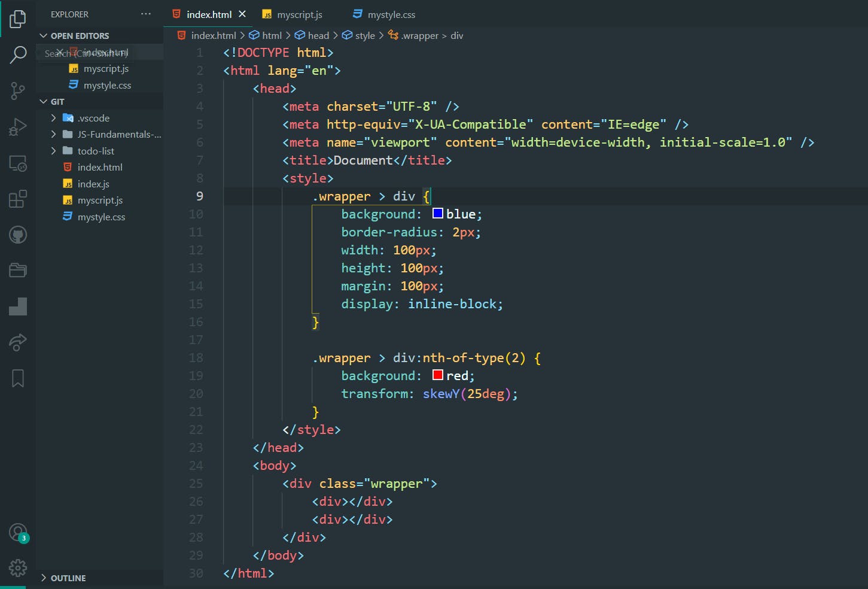Open the Search view in activity bar
Image resolution: width=868 pixels, height=589 pixels.
coord(18,54)
